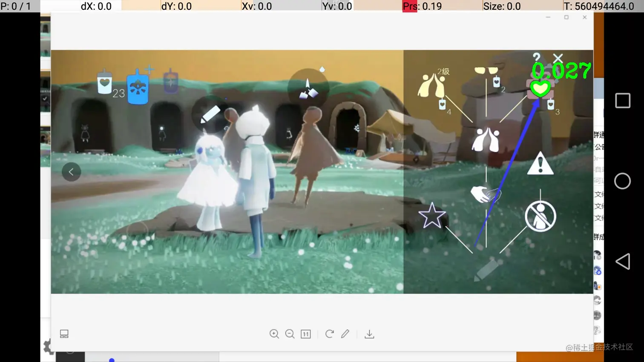Rotate the image clockwise

click(x=329, y=334)
